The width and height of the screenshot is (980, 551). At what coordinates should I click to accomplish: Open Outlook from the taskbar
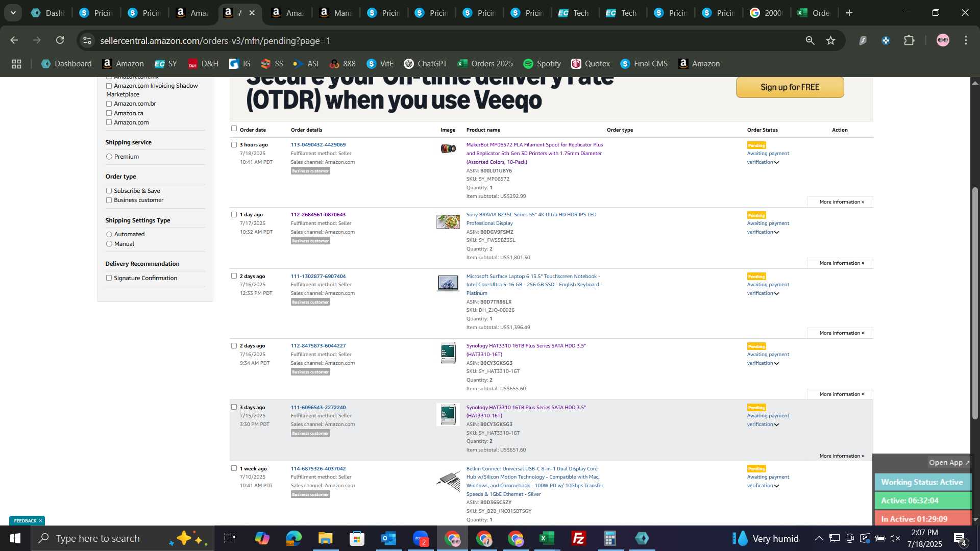click(x=388, y=538)
